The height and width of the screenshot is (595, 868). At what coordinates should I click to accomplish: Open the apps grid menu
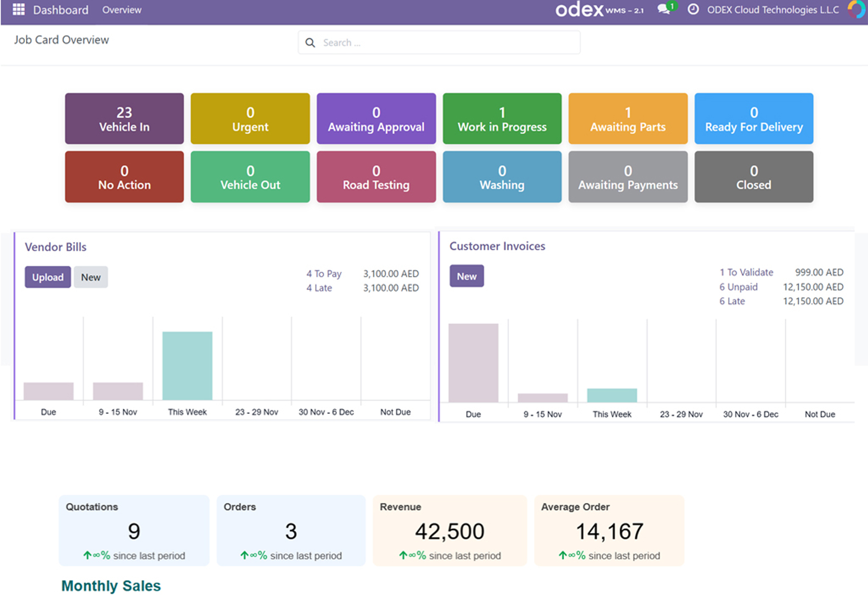click(18, 9)
